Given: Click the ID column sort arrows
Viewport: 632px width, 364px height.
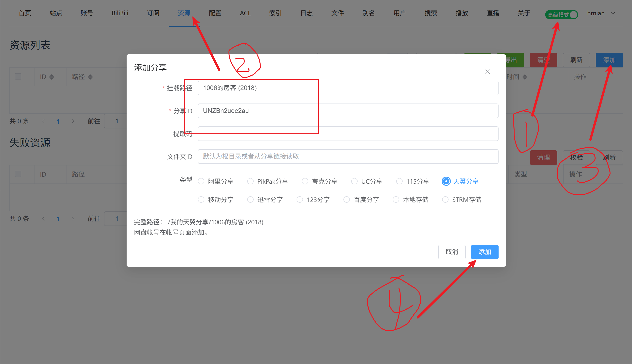Looking at the screenshot, I should [x=51, y=77].
